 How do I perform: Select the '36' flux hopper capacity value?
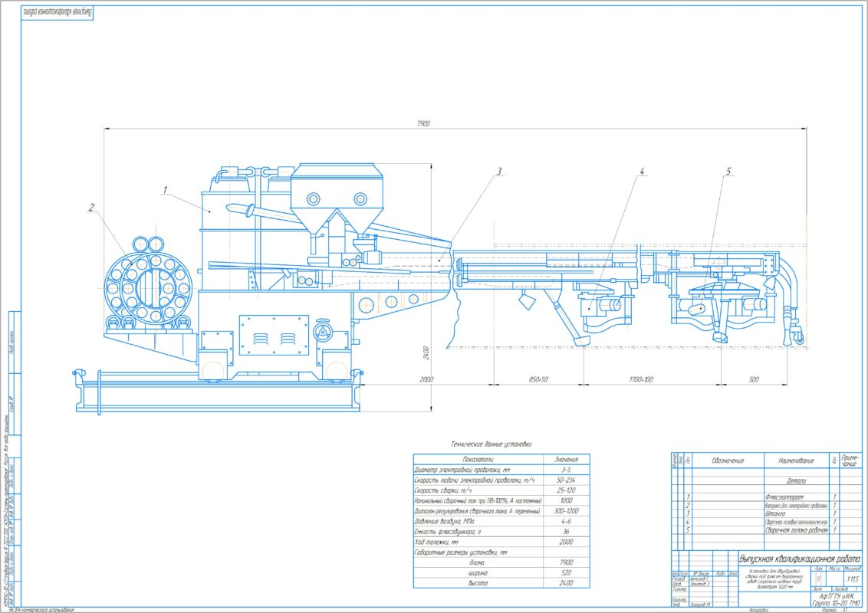click(566, 532)
